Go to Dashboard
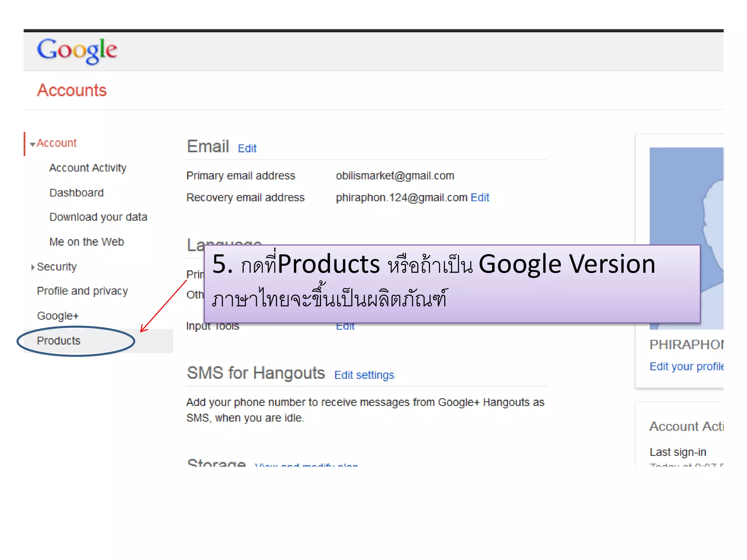 pos(77,192)
